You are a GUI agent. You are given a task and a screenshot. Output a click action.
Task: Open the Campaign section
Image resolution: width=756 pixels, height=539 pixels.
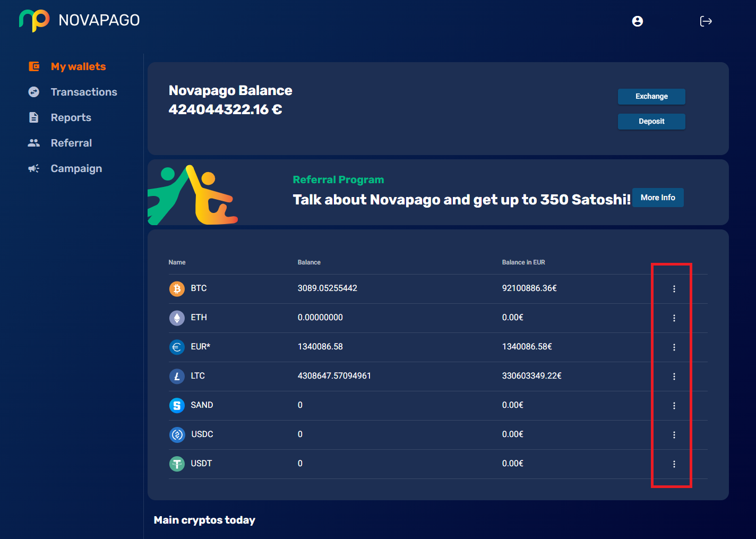[76, 168]
